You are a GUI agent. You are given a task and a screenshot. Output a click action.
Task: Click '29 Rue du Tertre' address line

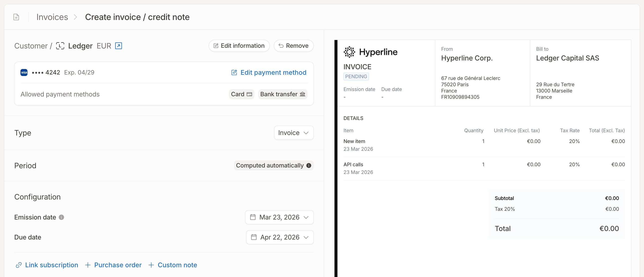[555, 85]
